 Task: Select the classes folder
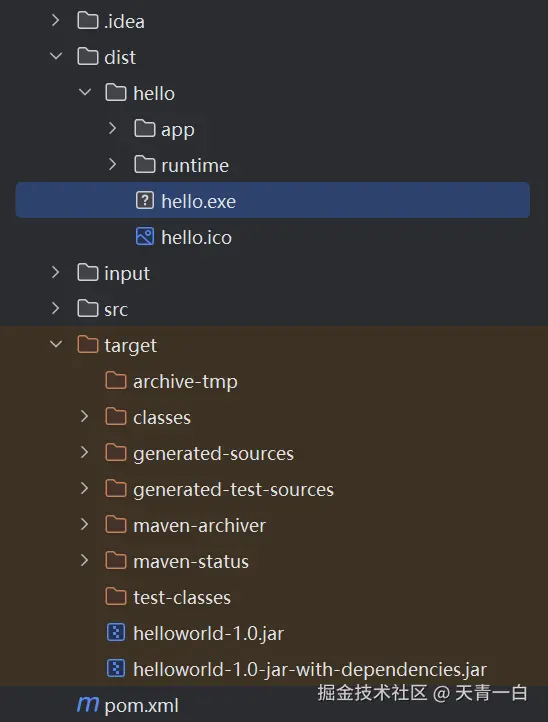tap(162, 418)
